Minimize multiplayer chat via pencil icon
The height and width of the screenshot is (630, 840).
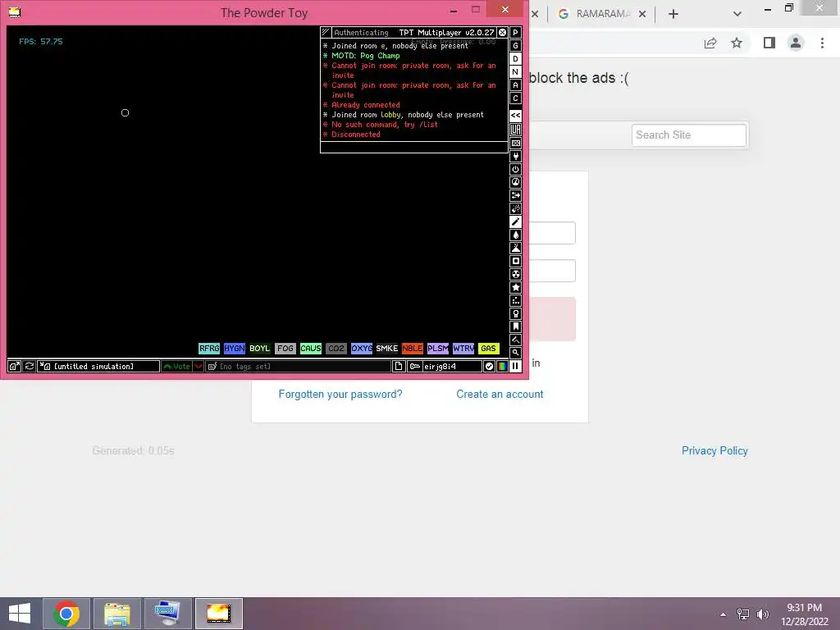[326, 33]
